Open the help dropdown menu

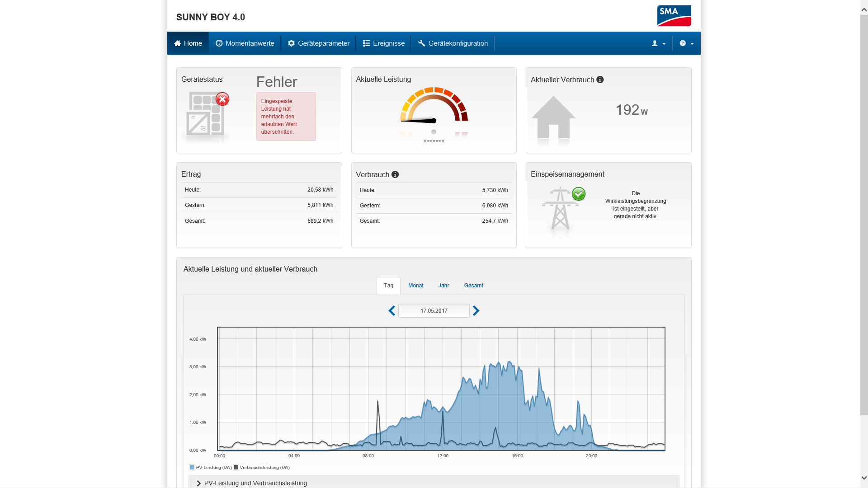coord(686,43)
